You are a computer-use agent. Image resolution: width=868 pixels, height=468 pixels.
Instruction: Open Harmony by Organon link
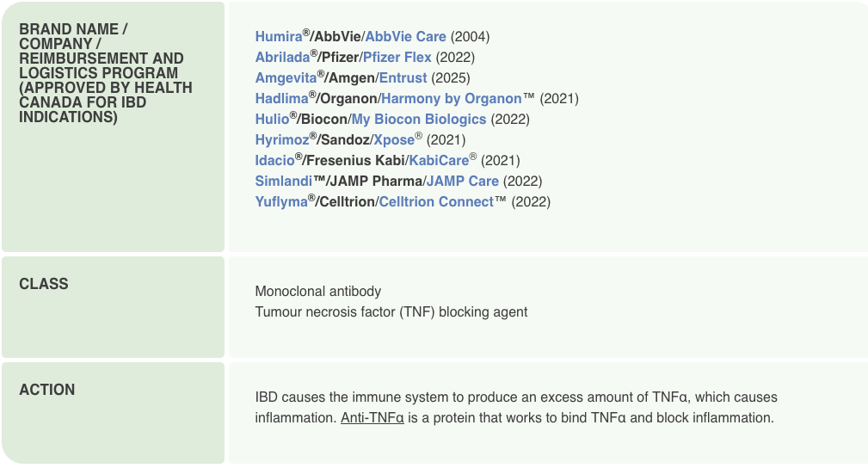pos(451,99)
